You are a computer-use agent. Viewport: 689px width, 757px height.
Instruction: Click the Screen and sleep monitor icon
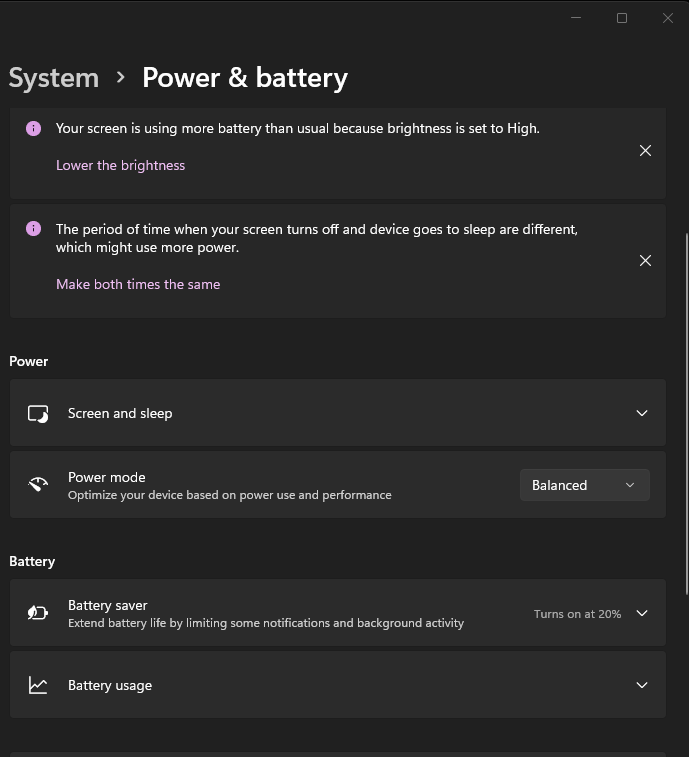pyautogui.click(x=38, y=414)
